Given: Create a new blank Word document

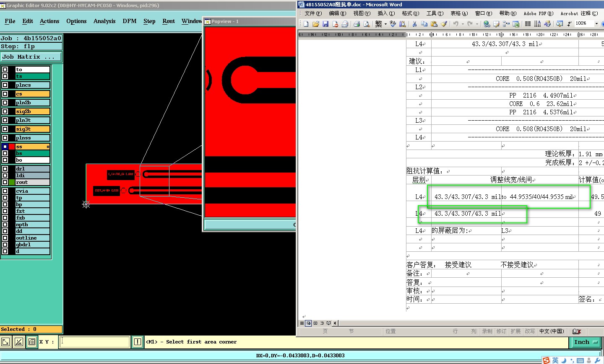Looking at the screenshot, I should [306, 24].
